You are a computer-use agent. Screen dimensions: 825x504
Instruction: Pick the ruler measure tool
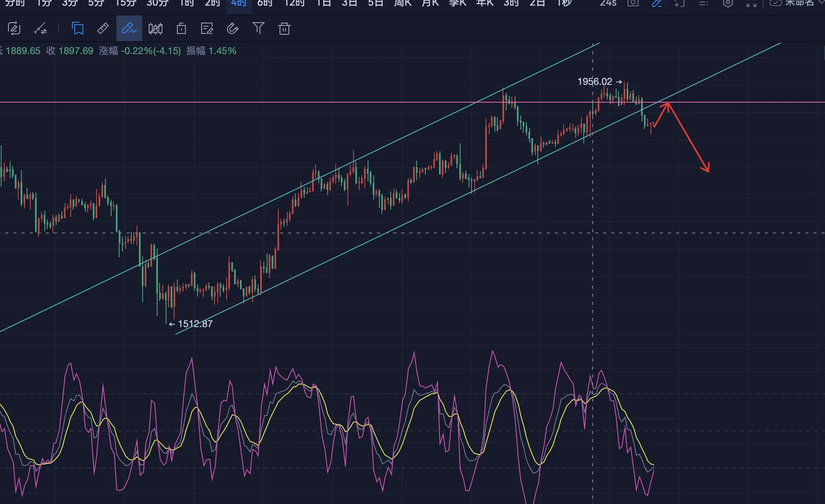(x=103, y=29)
